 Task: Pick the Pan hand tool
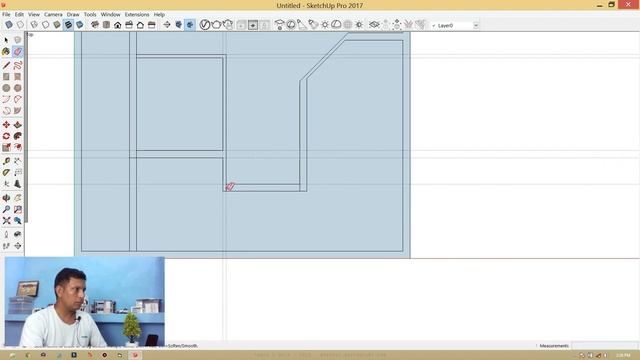pyautogui.click(x=18, y=198)
